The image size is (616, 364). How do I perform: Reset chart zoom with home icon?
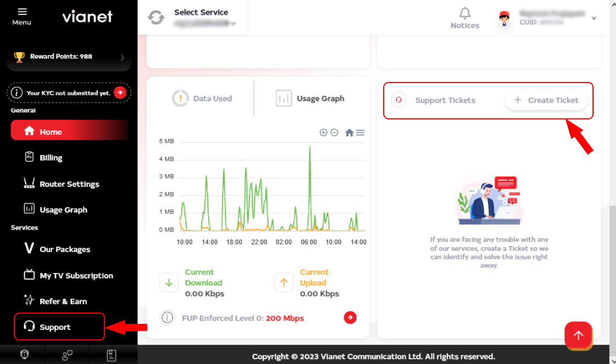pyautogui.click(x=349, y=133)
